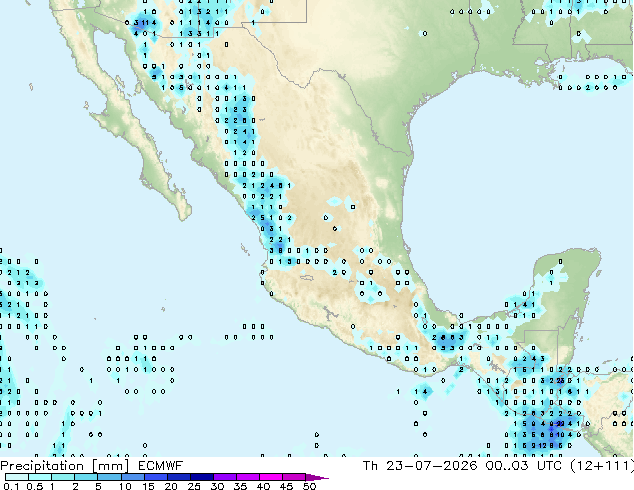Click the legend swatch between 1 and 2
This screenshot has height=490, width=634.
[63, 477]
